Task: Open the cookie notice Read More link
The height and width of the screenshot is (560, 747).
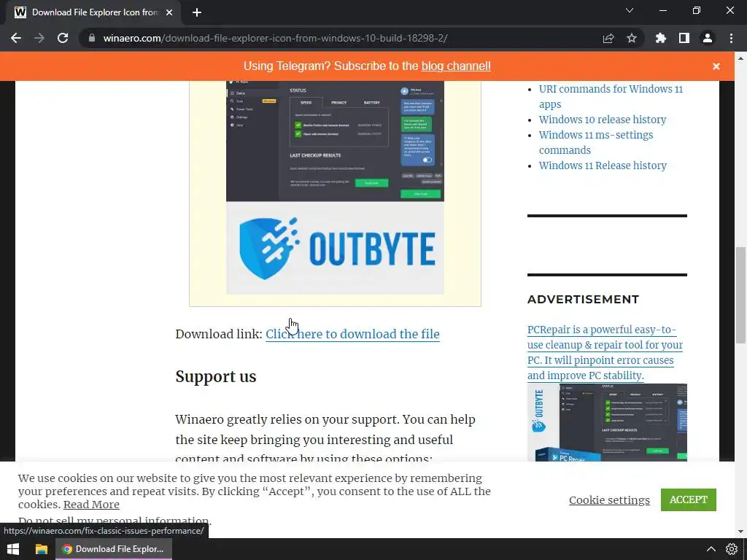Action: [91, 505]
